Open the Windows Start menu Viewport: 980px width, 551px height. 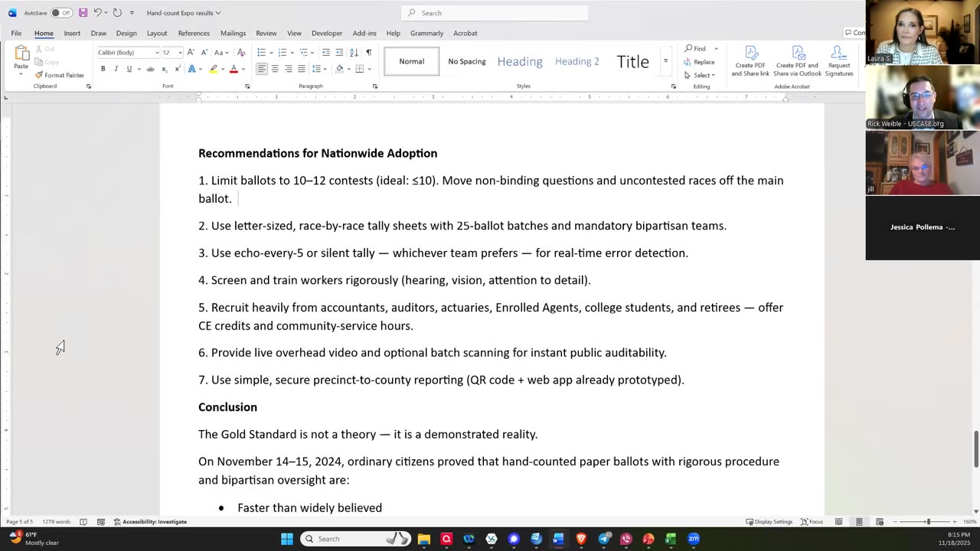[x=287, y=539]
